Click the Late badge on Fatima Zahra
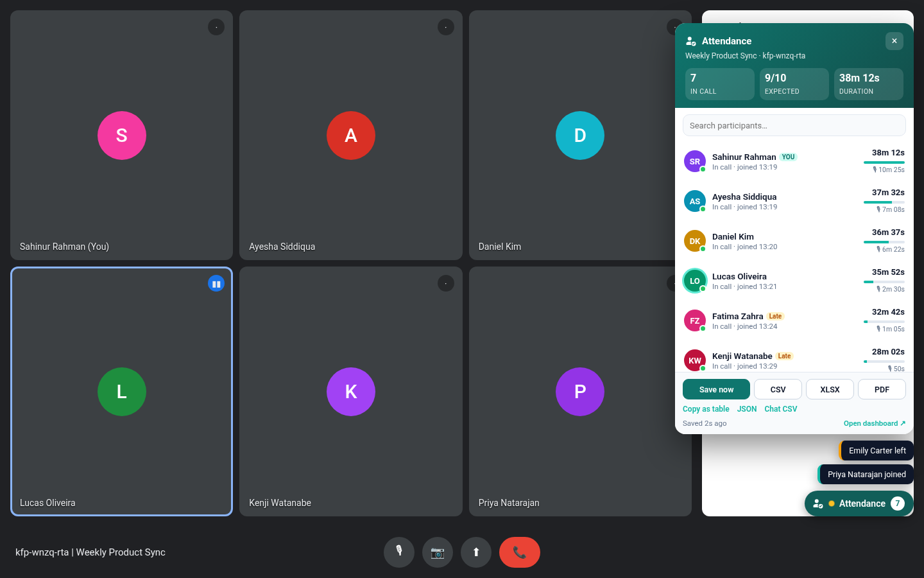 (775, 316)
